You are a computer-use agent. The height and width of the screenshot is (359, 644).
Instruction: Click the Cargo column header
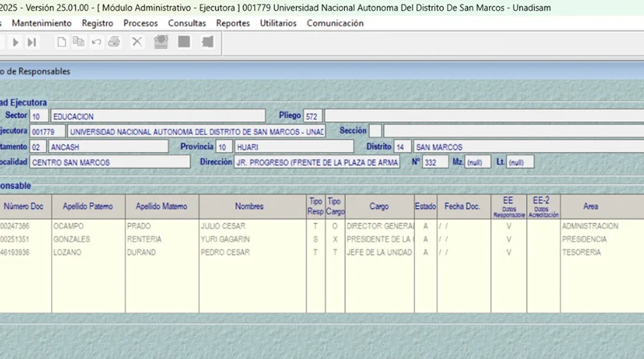(379, 206)
